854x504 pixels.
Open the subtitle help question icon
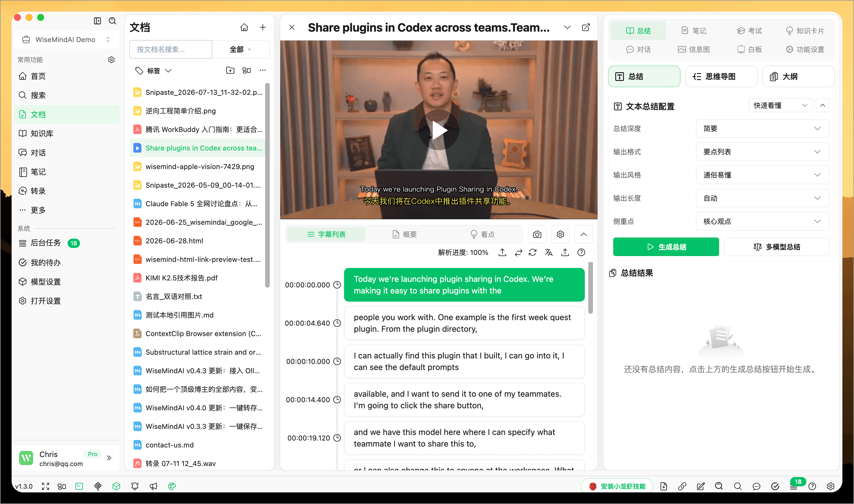point(581,252)
